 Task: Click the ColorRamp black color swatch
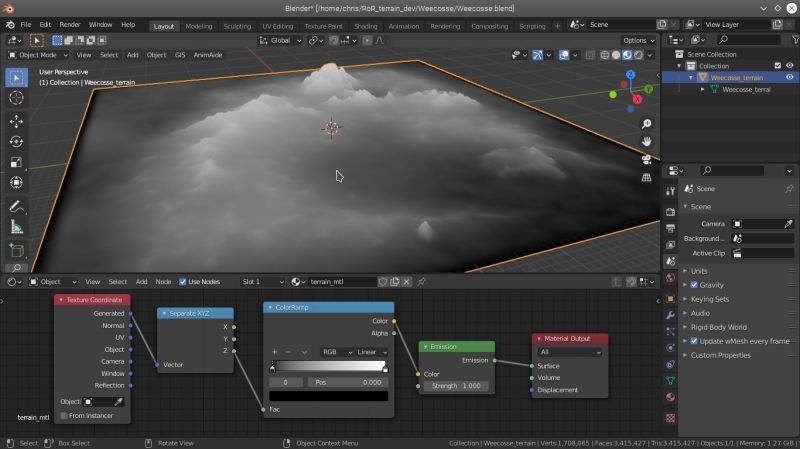329,396
